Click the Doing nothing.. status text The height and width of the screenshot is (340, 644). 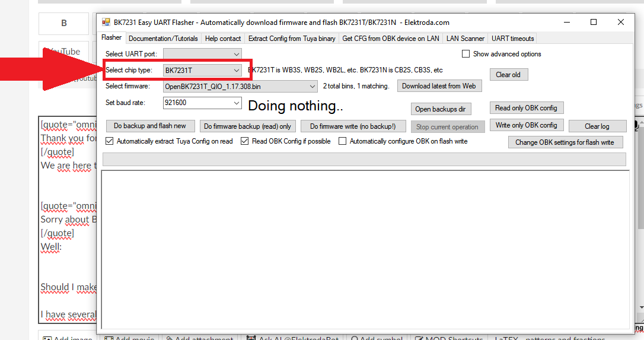pyautogui.click(x=295, y=106)
